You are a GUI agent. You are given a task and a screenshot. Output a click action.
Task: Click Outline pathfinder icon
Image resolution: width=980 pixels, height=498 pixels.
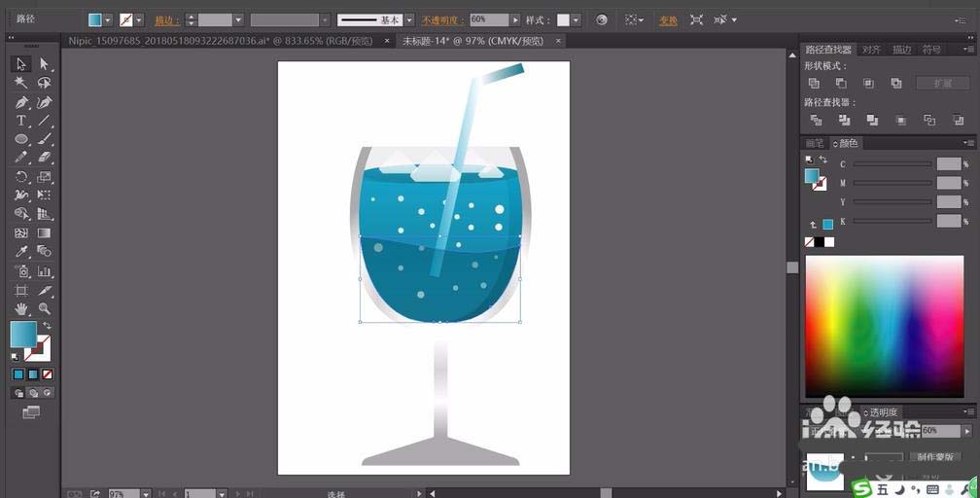pyautogui.click(x=929, y=120)
